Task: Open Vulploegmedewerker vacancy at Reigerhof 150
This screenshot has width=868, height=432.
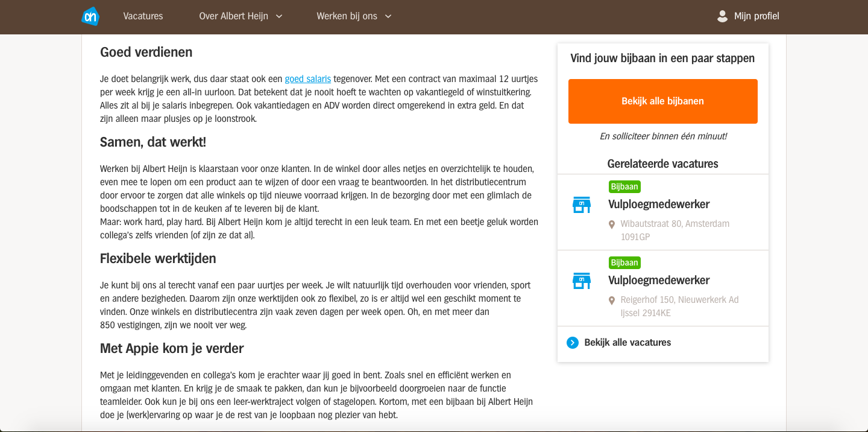Action: point(659,280)
